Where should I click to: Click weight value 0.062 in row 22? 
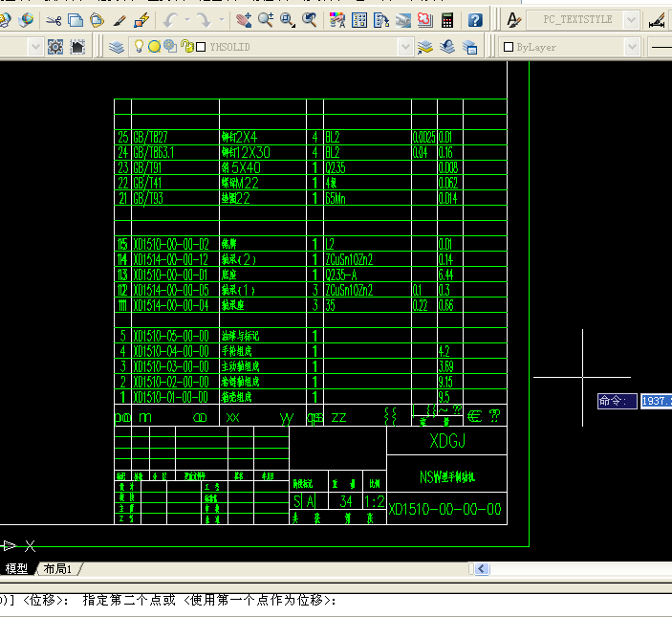coord(448,183)
